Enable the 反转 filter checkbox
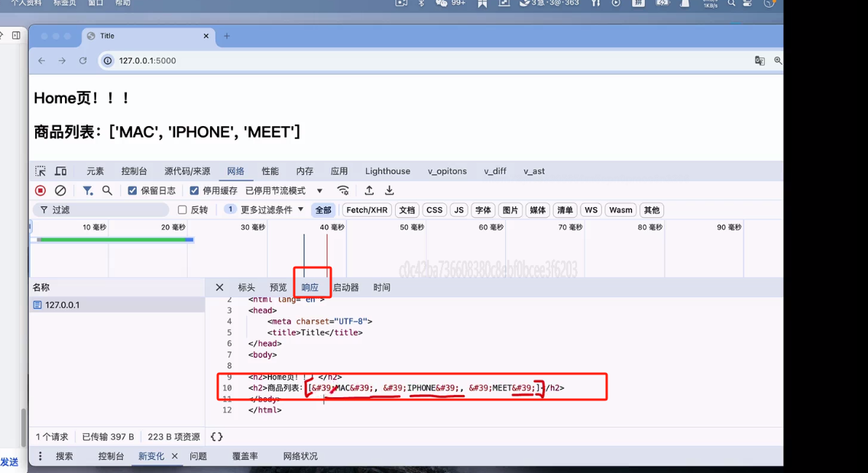The image size is (868, 473). point(182,210)
